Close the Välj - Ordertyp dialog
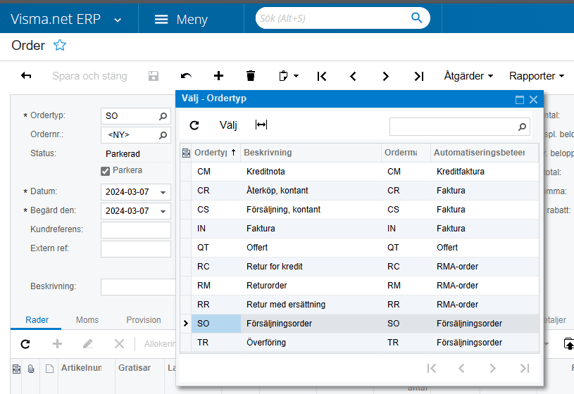Image resolution: width=574 pixels, height=394 pixels. pyautogui.click(x=533, y=100)
